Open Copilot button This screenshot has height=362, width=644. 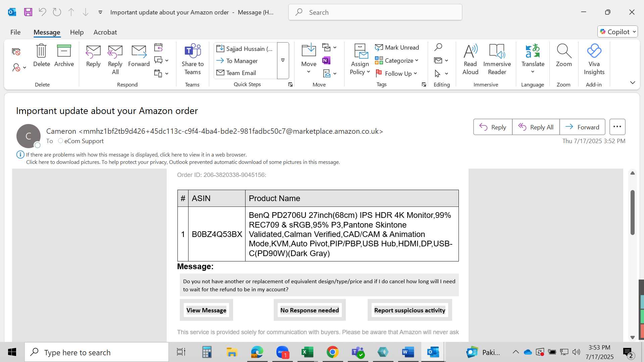[x=618, y=32]
